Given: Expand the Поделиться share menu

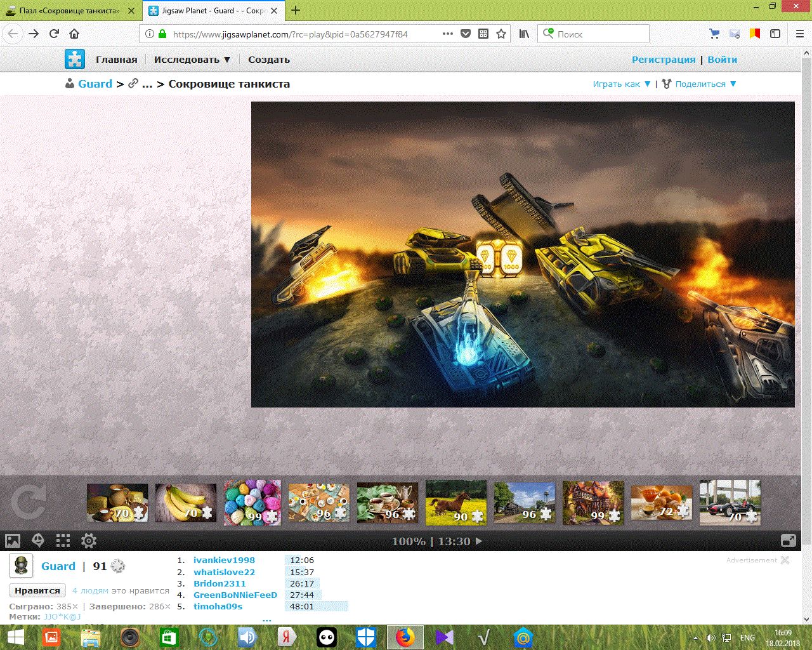Looking at the screenshot, I should pos(699,84).
